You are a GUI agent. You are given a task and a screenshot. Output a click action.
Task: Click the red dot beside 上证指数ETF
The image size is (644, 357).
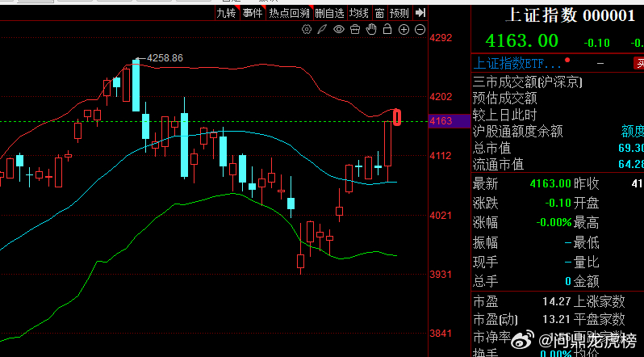tap(567, 61)
